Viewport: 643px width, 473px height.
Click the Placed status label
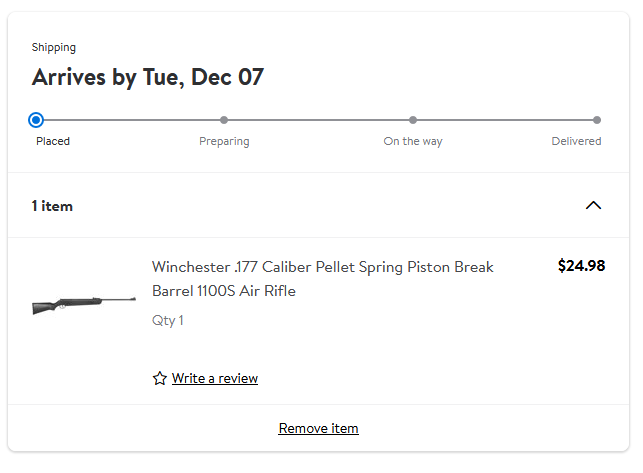click(x=53, y=141)
